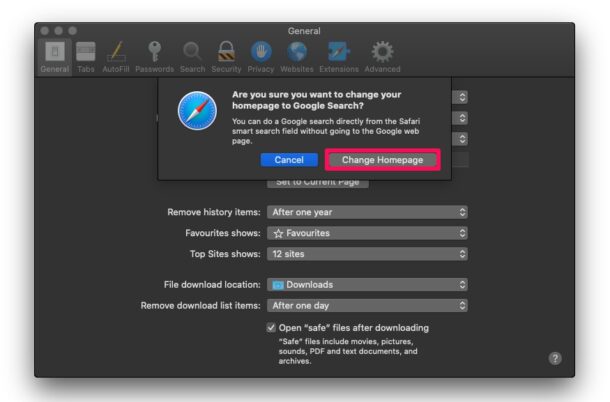Click the third partially hidden dropdown stepper arrows
The height and width of the screenshot is (402, 610).
click(x=462, y=139)
